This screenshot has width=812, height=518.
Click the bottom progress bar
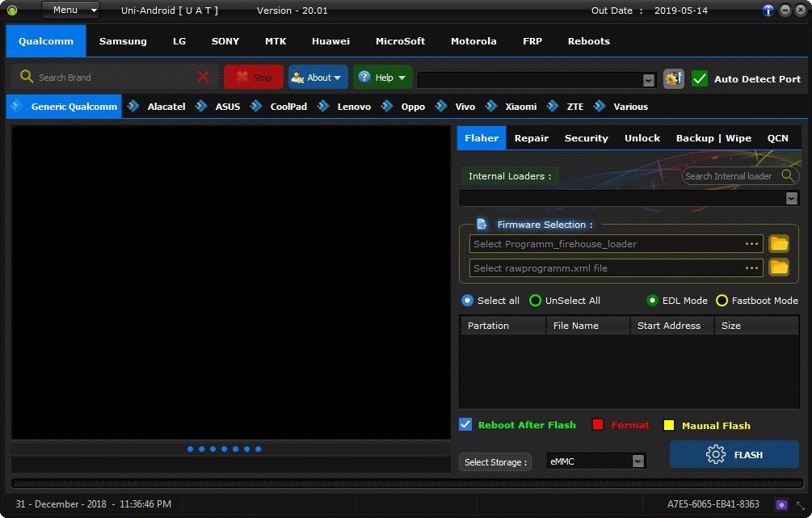click(x=407, y=482)
